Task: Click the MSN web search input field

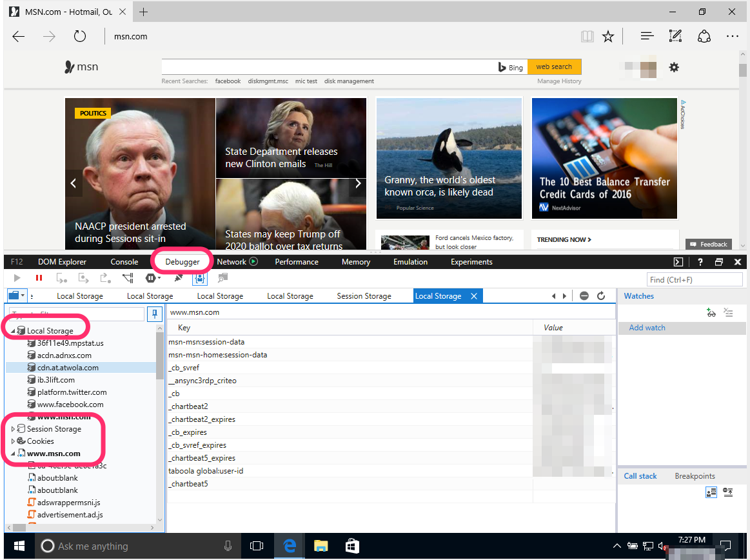Action: point(329,67)
